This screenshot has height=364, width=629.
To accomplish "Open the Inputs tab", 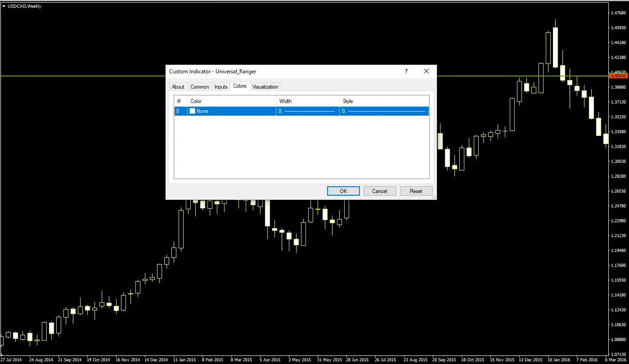I will click(x=221, y=87).
